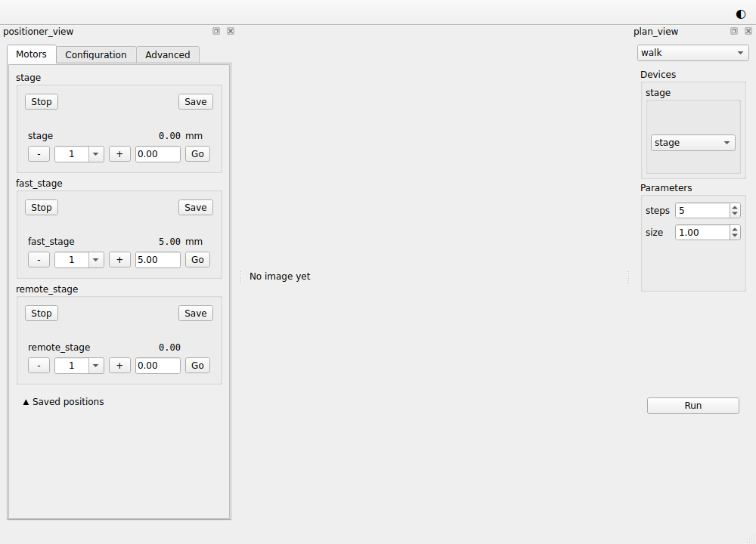Click the minus jog button for stage

39,154
